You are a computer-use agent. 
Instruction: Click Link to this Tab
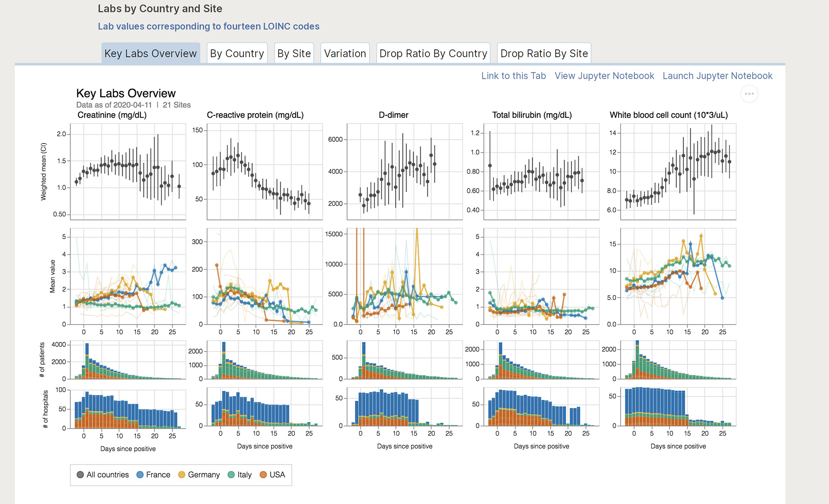tap(513, 76)
